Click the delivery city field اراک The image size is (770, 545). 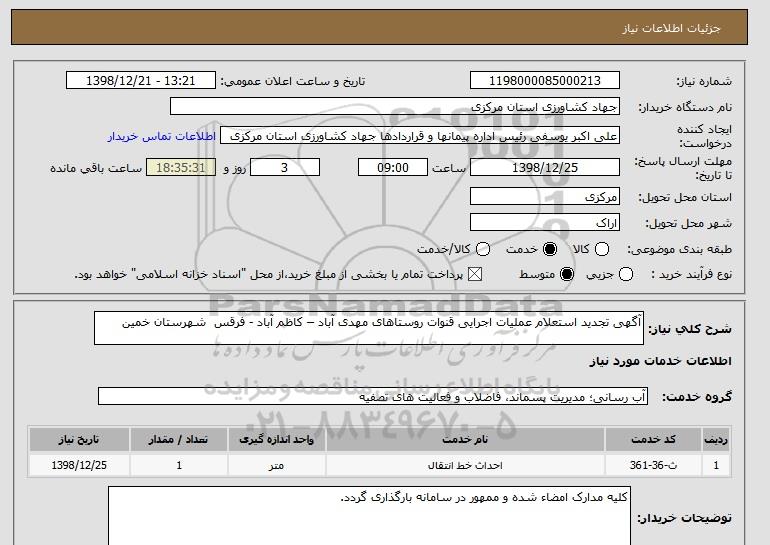[545, 222]
